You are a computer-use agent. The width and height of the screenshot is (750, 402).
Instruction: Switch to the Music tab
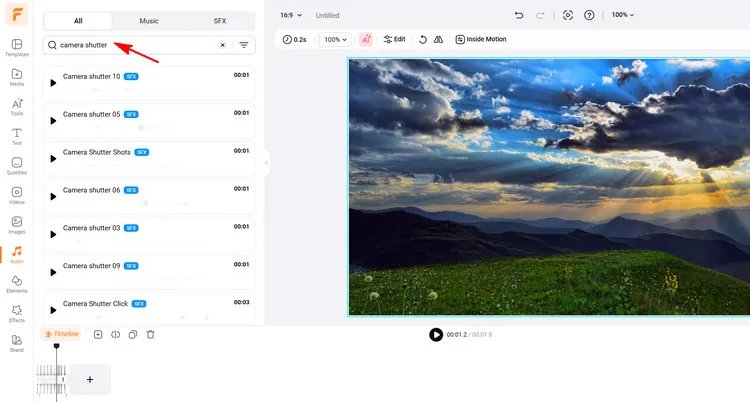149,21
